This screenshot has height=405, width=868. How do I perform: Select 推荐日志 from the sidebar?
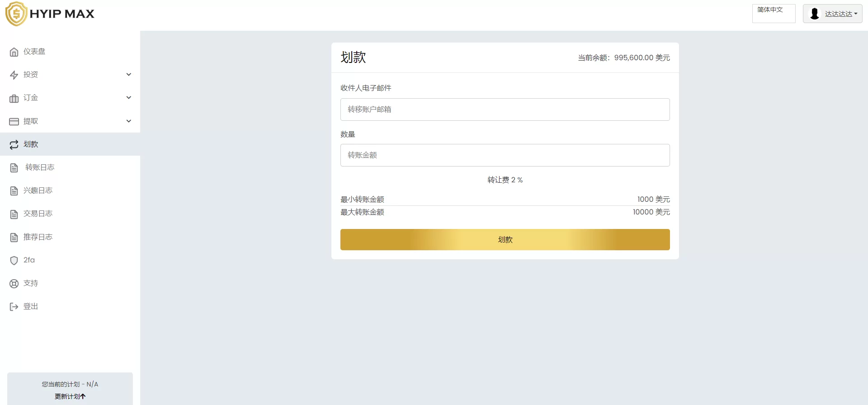pos(38,237)
